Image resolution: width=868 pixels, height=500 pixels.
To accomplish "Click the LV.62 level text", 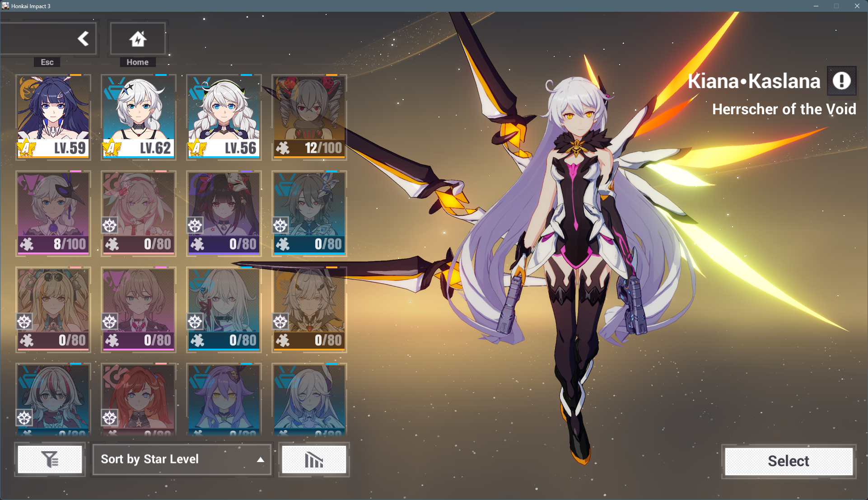I will pos(155,148).
